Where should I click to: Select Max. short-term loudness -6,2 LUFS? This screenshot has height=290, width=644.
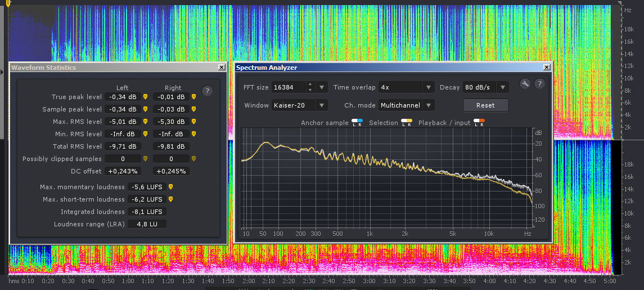pos(147,199)
